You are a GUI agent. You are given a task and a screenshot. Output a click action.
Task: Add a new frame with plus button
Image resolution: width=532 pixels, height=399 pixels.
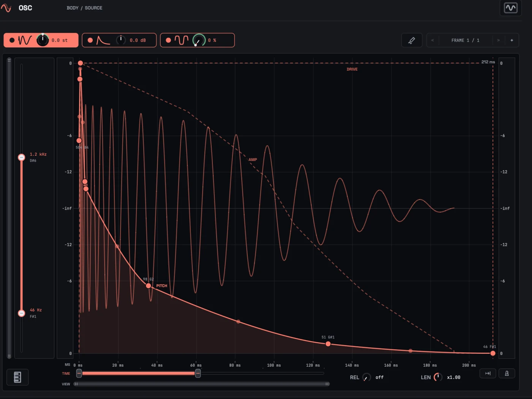coord(512,40)
